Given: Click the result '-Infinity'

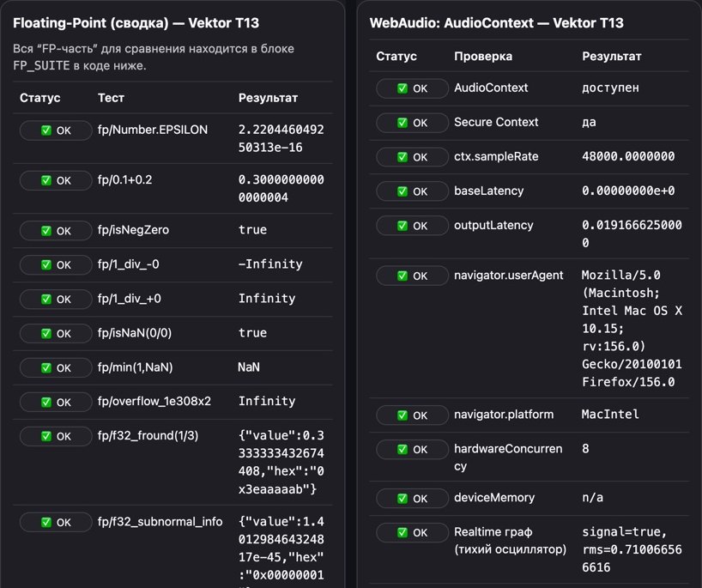Looking at the screenshot, I should (270, 264).
